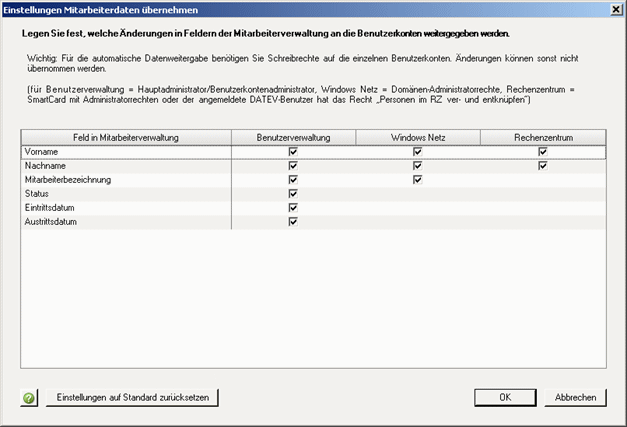Image resolution: width=627 pixels, height=427 pixels.
Task: Toggle Nachname checkbox under Rechenzentrum
Action: (x=543, y=166)
